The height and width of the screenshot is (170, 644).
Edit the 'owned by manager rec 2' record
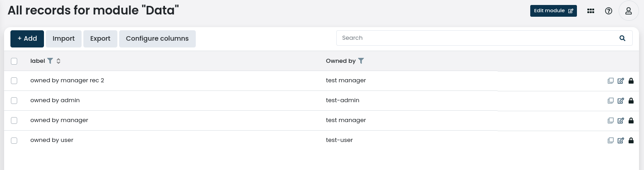tap(621, 81)
